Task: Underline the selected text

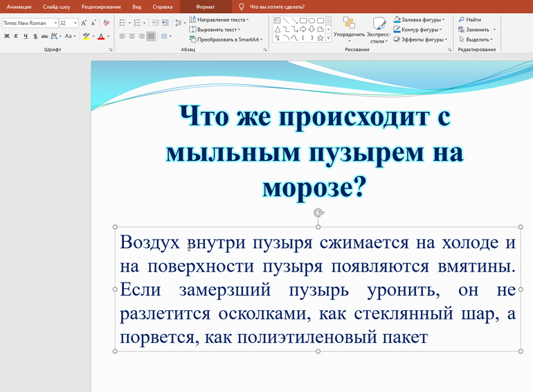Action: click(x=26, y=36)
